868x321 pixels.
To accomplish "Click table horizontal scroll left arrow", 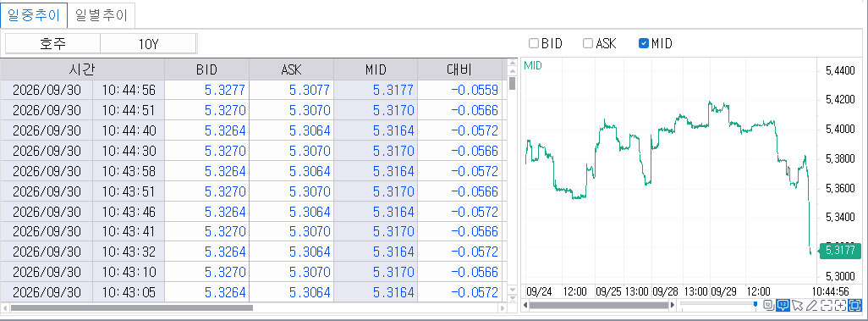I will click(x=5, y=307).
